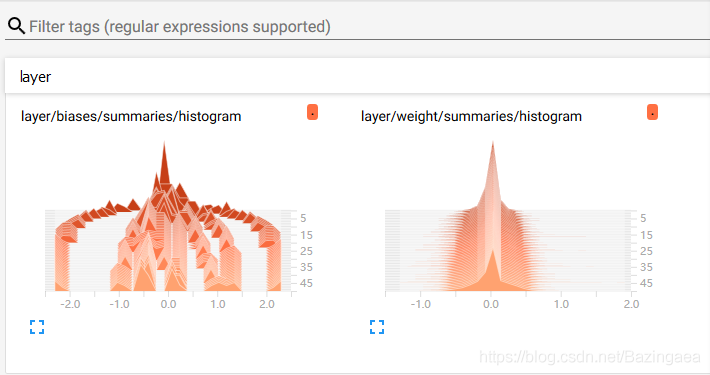
Task: Click the -1.0 tick on weight axis
Action: pyautogui.click(x=421, y=304)
